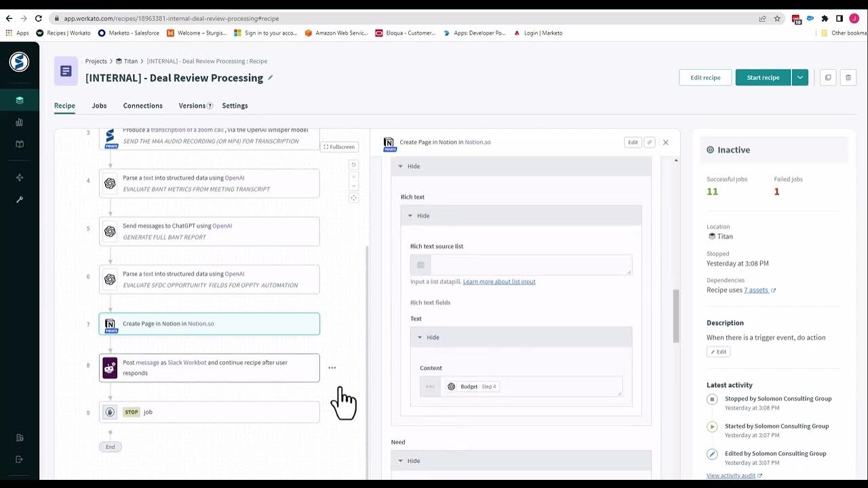Click the fit-to-view canvas icon
The height and width of the screenshot is (488, 868).
(353, 198)
